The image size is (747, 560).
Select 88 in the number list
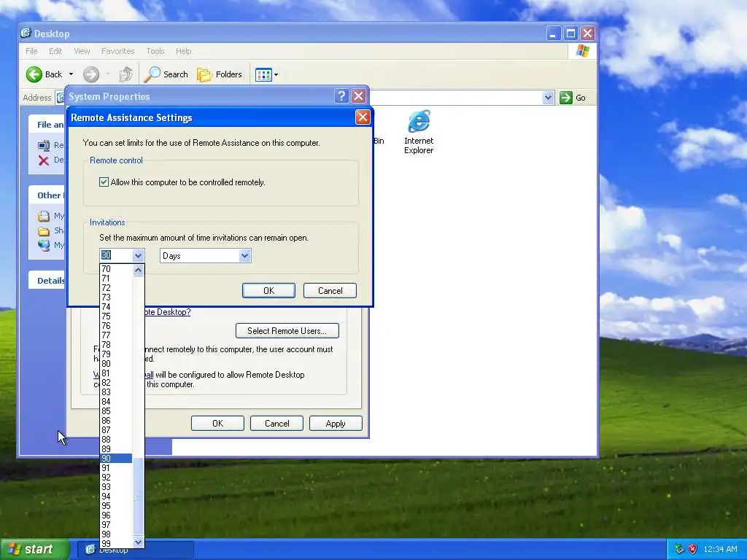[116, 440]
